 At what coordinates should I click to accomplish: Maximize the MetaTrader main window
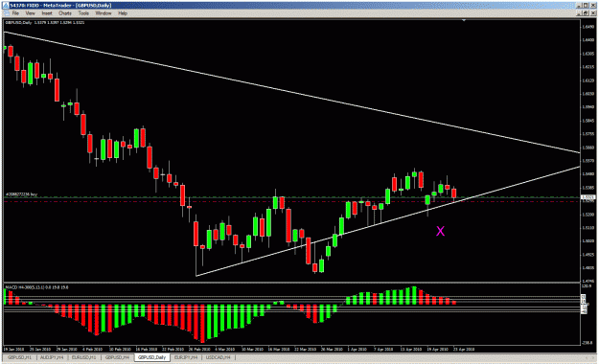click(586, 6)
